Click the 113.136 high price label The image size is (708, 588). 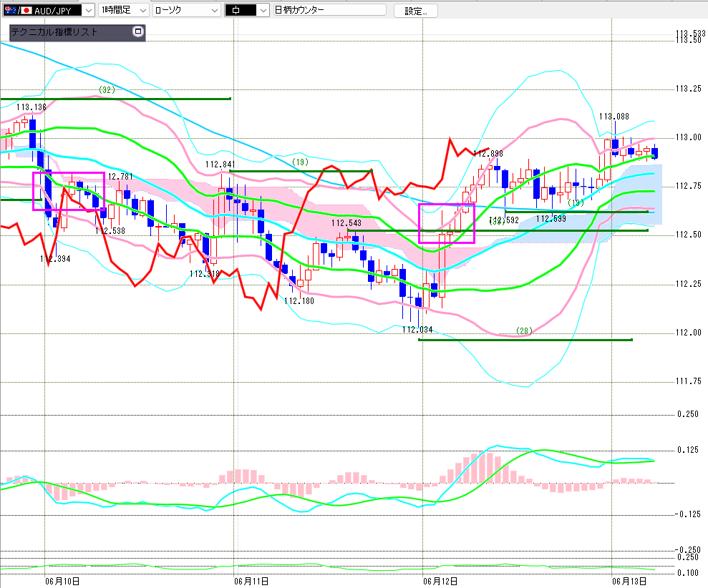[x=31, y=107]
